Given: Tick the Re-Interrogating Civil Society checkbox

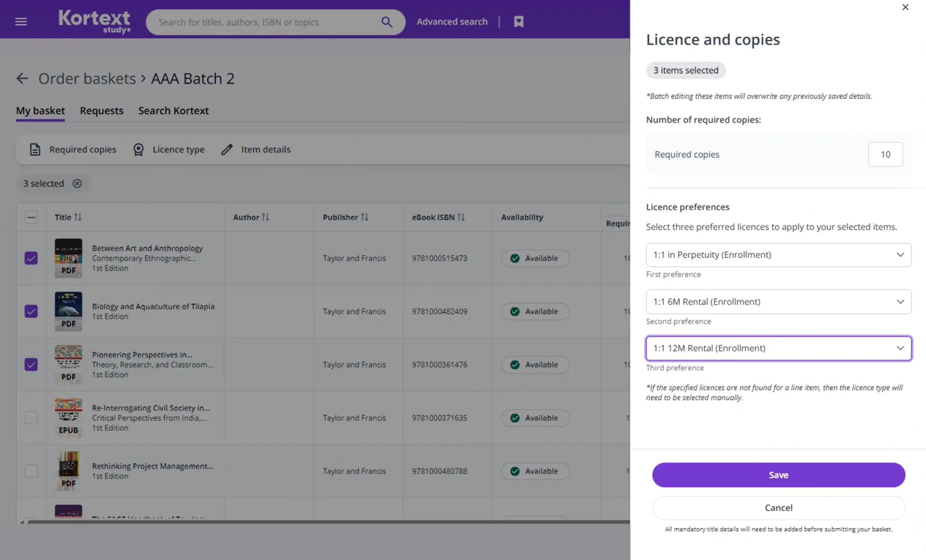Looking at the screenshot, I should (31, 417).
